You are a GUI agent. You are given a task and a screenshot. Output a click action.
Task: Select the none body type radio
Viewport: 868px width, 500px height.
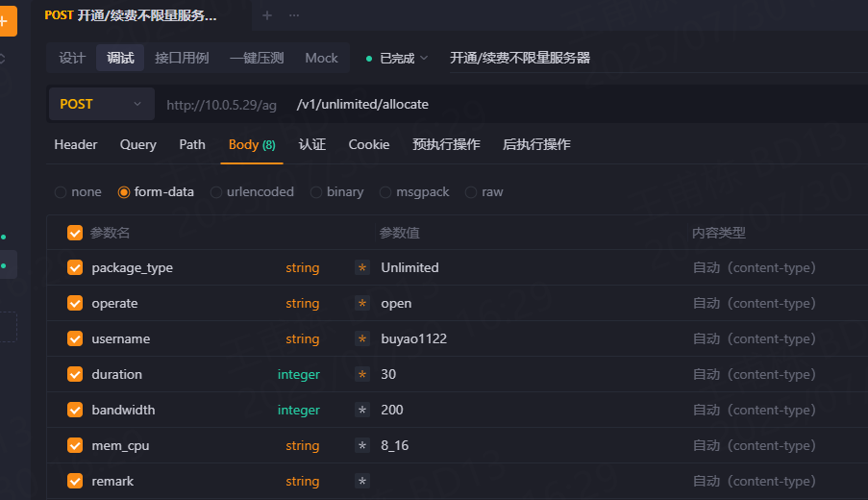click(x=61, y=192)
